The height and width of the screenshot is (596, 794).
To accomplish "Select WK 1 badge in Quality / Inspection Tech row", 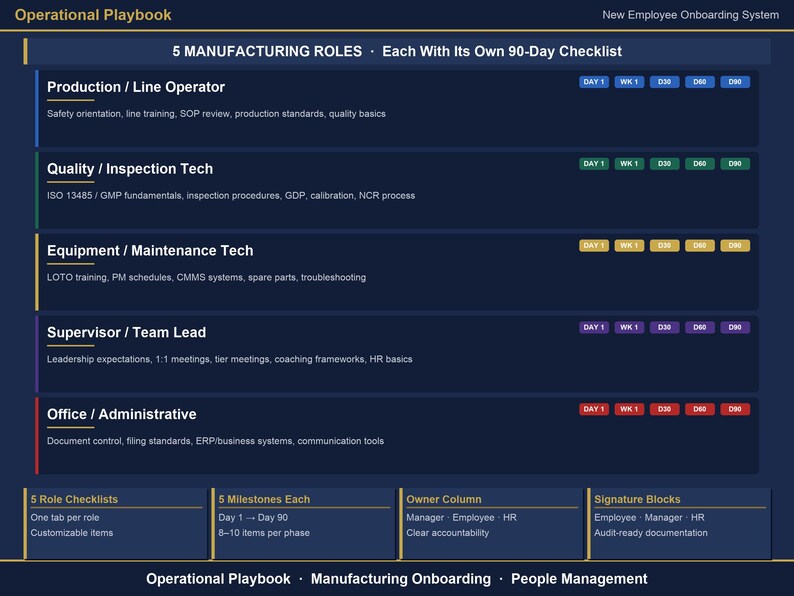I will 629,164.
